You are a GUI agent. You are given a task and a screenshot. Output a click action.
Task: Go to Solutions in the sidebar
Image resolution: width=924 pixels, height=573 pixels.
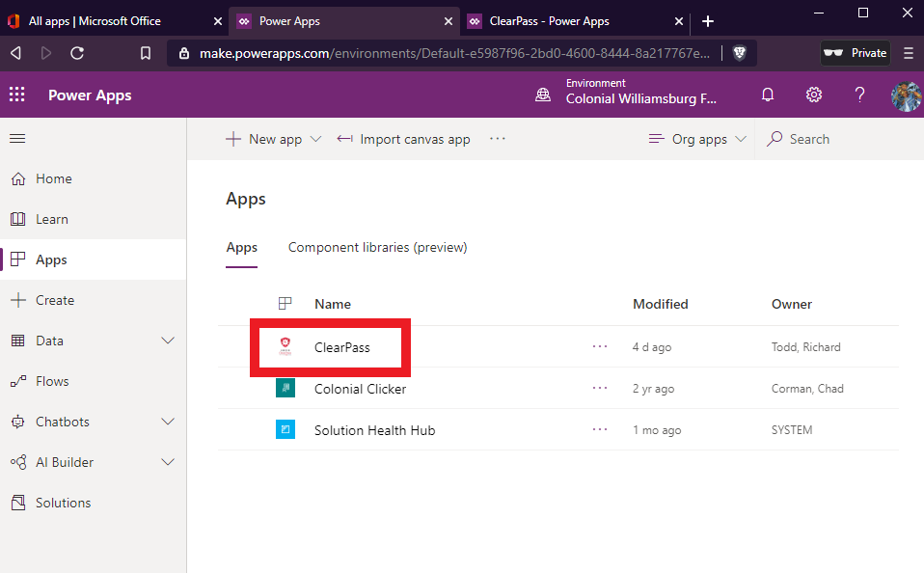coord(94,503)
